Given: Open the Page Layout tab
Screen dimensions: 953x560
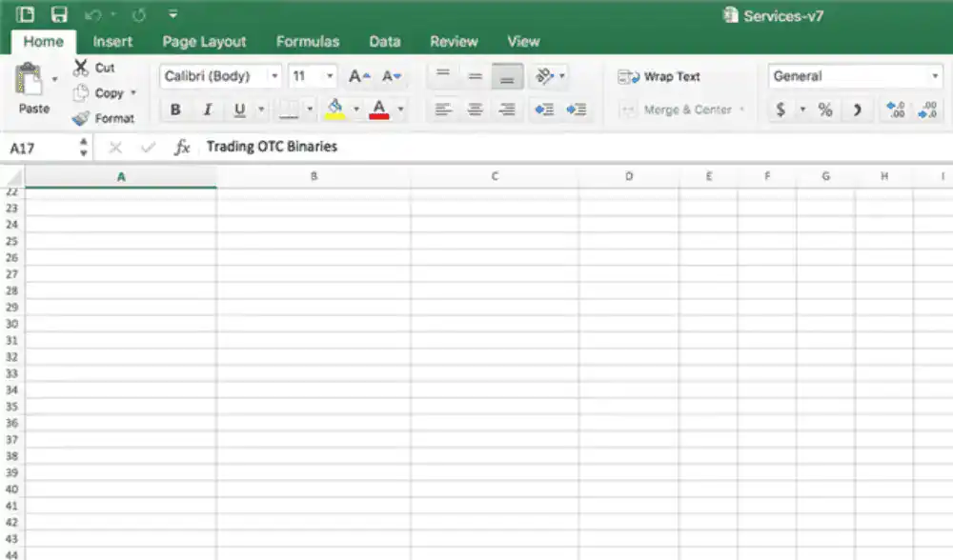Looking at the screenshot, I should (204, 42).
